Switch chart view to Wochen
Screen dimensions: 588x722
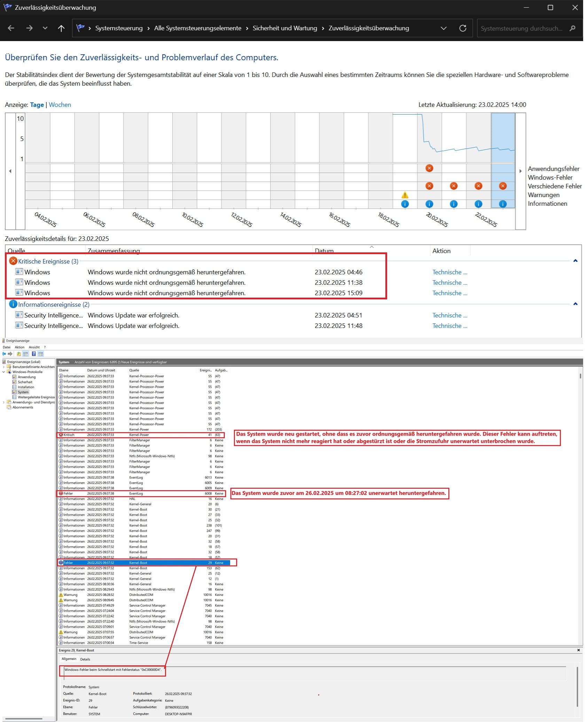coord(60,105)
